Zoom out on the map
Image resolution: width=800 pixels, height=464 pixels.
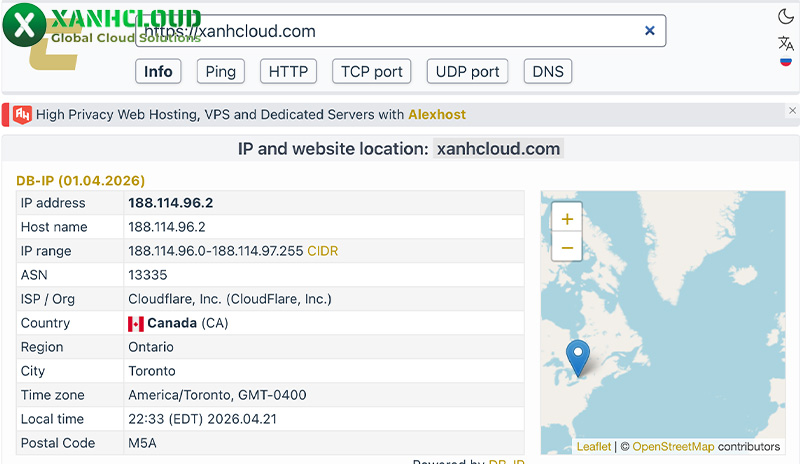click(x=567, y=248)
